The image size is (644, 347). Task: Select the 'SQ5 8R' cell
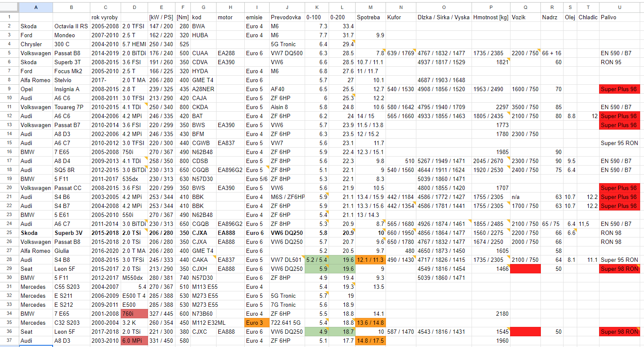click(71, 170)
